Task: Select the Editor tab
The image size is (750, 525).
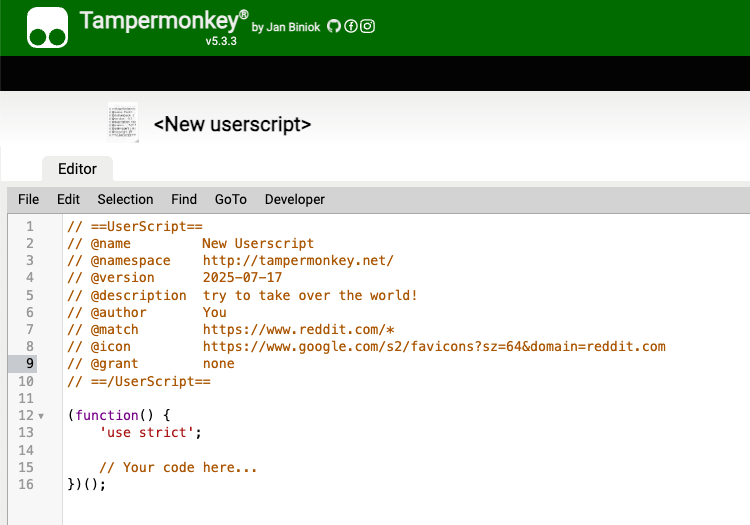Action: click(77, 169)
